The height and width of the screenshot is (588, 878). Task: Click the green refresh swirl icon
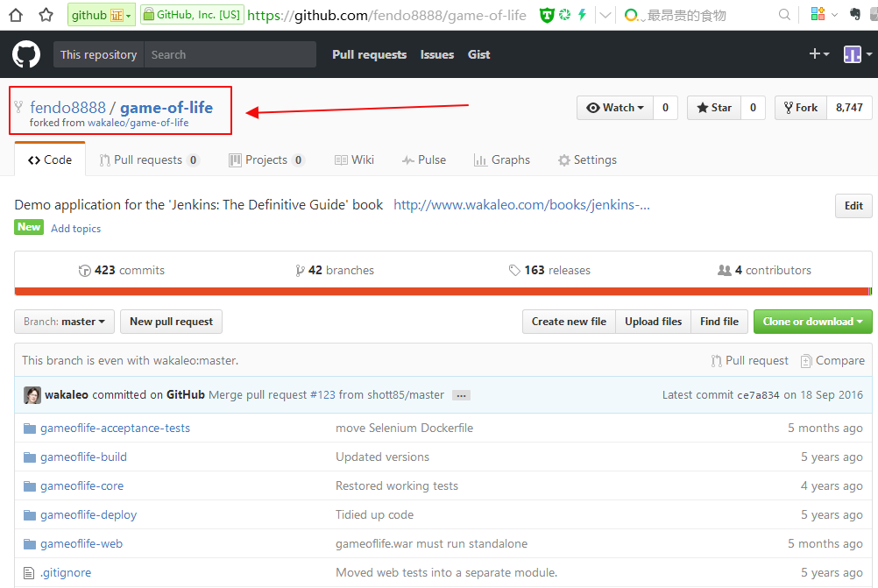564,15
